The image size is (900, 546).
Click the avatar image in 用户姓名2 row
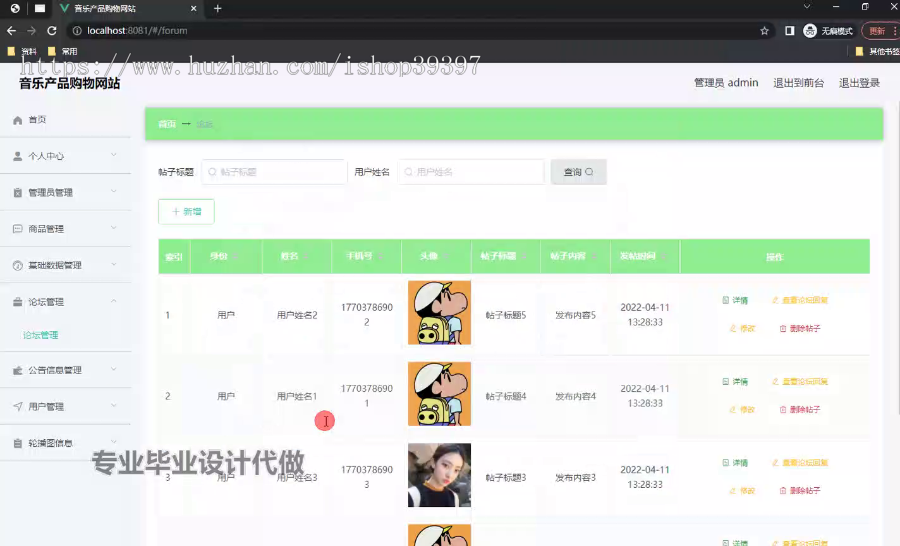[439, 312]
